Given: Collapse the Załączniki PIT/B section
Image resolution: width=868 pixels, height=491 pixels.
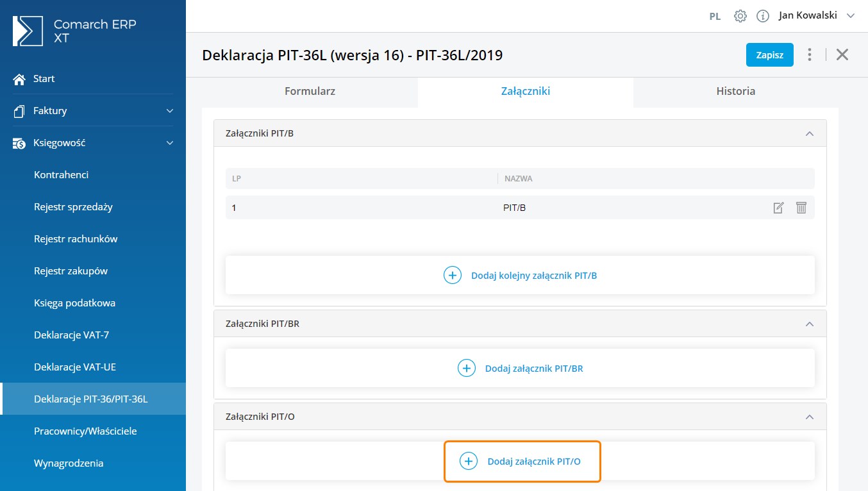Looking at the screenshot, I should (x=809, y=133).
